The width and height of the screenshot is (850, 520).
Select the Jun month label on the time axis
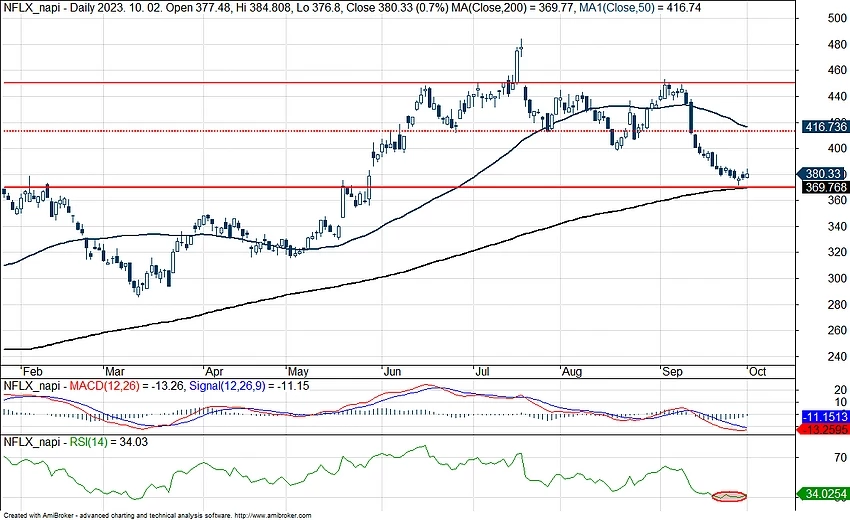[x=392, y=371]
